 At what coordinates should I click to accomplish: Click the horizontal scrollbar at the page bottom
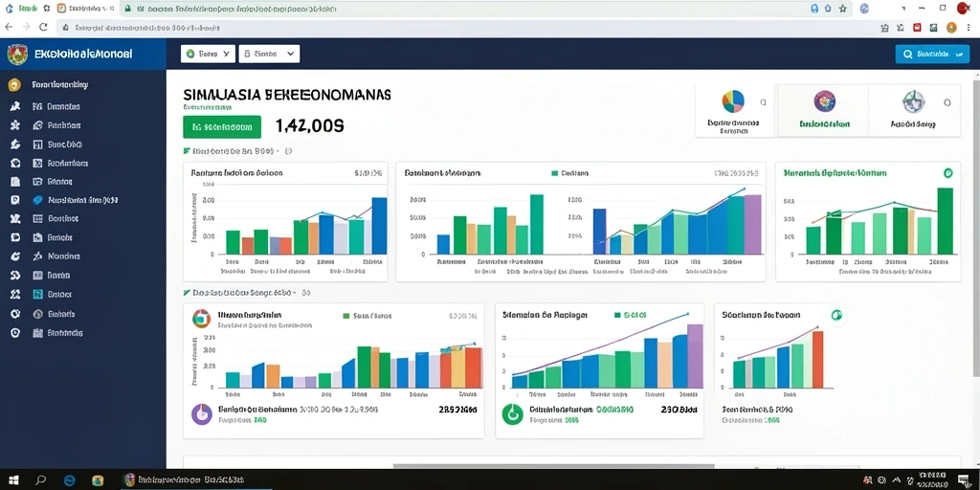553,466
